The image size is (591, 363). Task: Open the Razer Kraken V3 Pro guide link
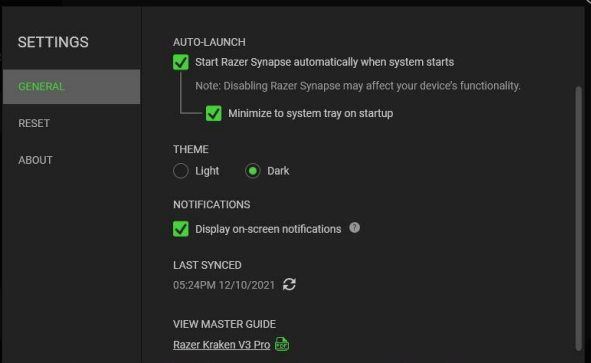(x=222, y=345)
